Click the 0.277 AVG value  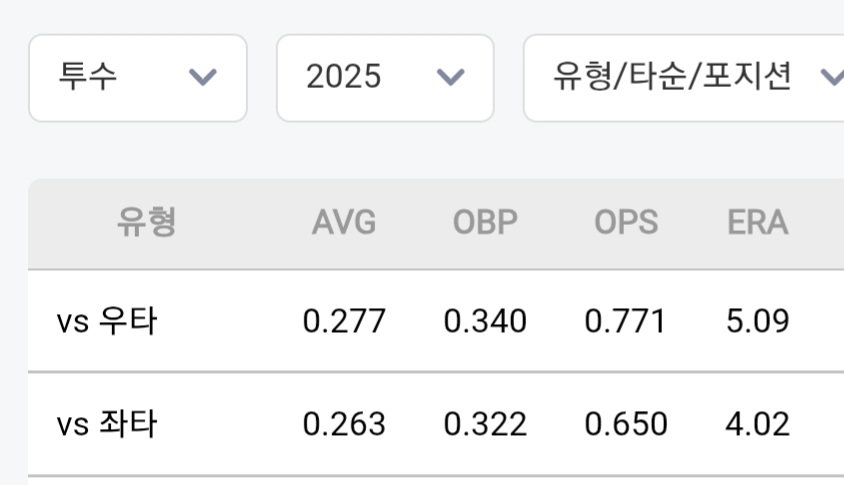tap(344, 321)
